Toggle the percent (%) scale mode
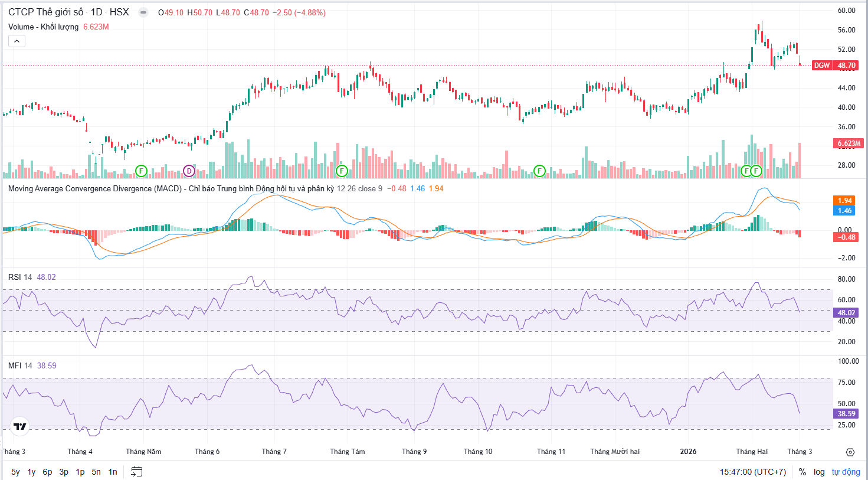Image resolution: width=868 pixels, height=480 pixels. [x=802, y=472]
